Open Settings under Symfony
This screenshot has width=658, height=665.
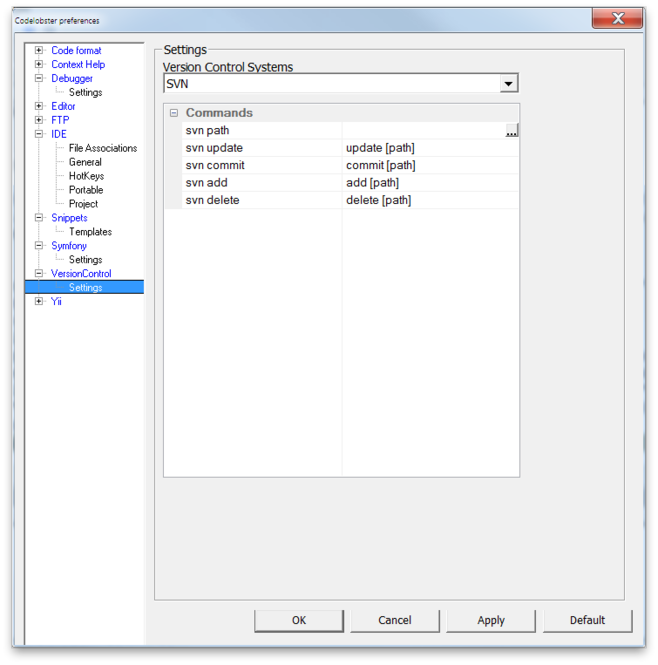85,260
